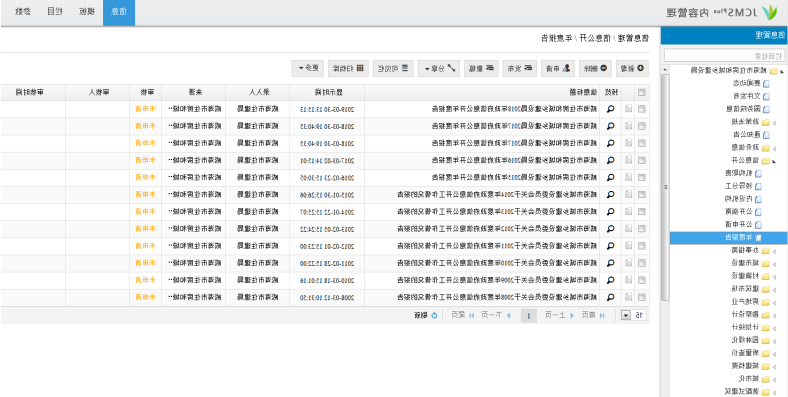Image resolution: width=788 pixels, height=397 pixels.
Task: Check the 2013年度 work report row checkbox
Action: click(x=642, y=212)
